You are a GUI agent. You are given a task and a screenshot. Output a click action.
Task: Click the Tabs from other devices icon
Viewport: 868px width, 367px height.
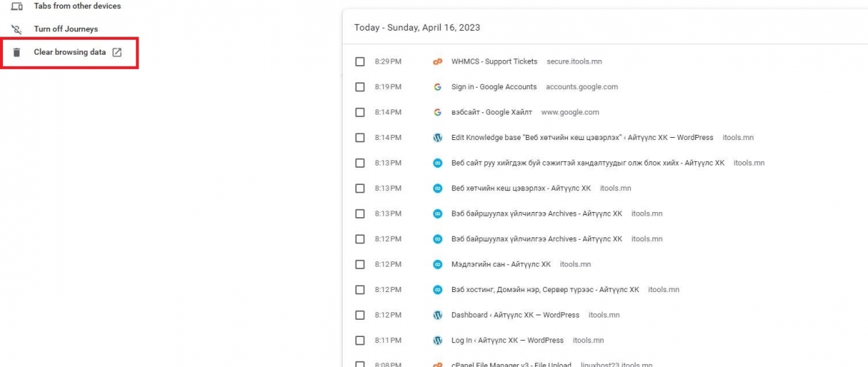[x=17, y=6]
